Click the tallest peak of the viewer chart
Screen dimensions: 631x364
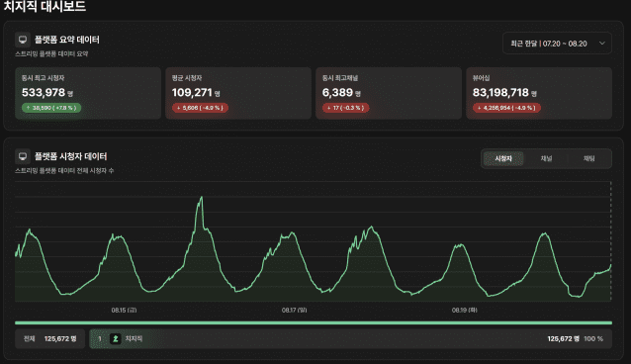coord(201,198)
